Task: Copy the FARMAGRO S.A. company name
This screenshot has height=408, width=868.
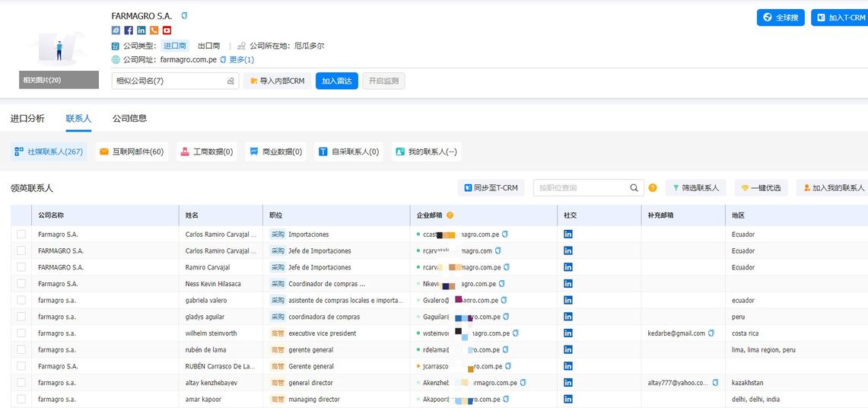Action: [184, 16]
